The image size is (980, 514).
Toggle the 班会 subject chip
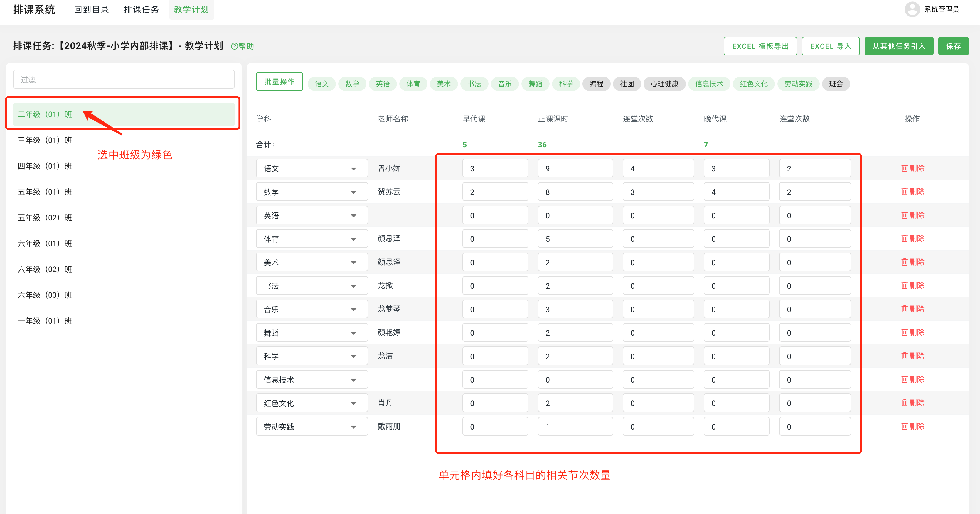836,84
